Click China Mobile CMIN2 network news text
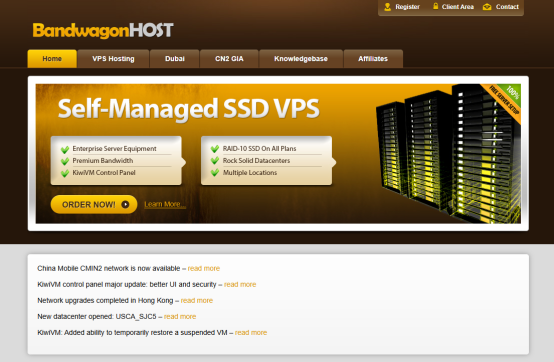The height and width of the screenshot is (362, 554). point(109,268)
